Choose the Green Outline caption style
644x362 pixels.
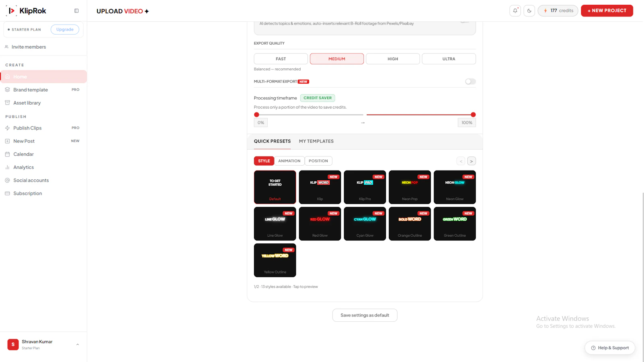tap(455, 224)
